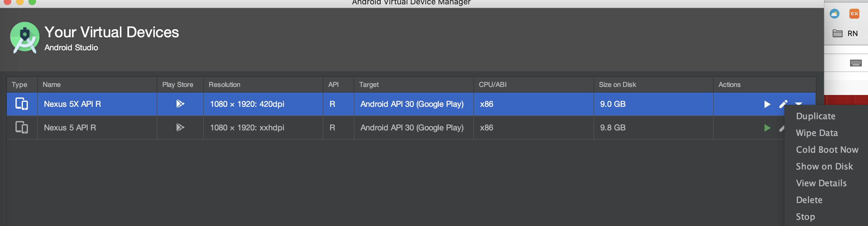
Task: Sort by the Resolution column header
Action: tap(263, 84)
